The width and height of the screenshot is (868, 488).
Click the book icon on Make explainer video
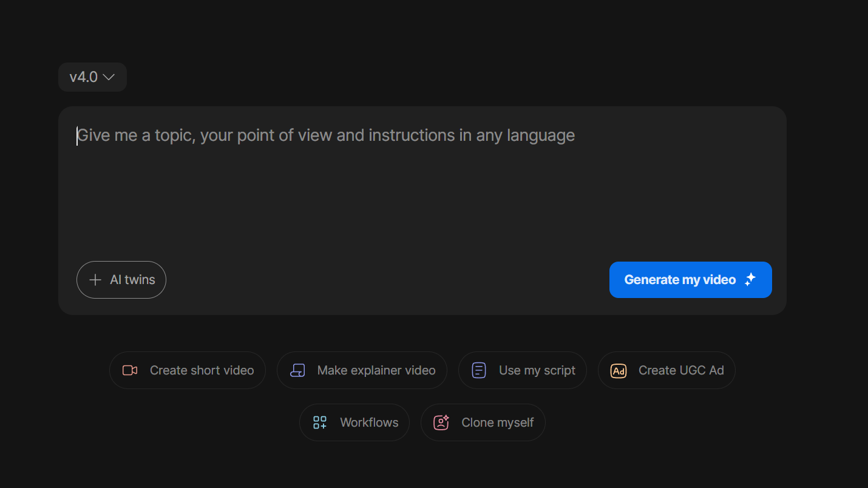(x=297, y=370)
